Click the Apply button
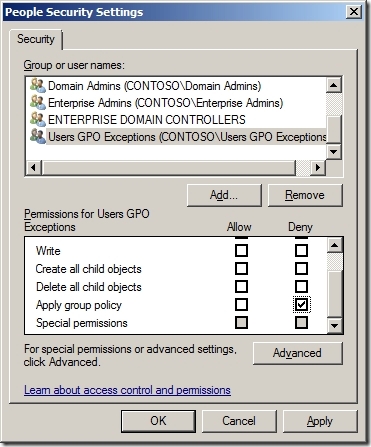The width and height of the screenshot is (371, 447). (x=320, y=421)
